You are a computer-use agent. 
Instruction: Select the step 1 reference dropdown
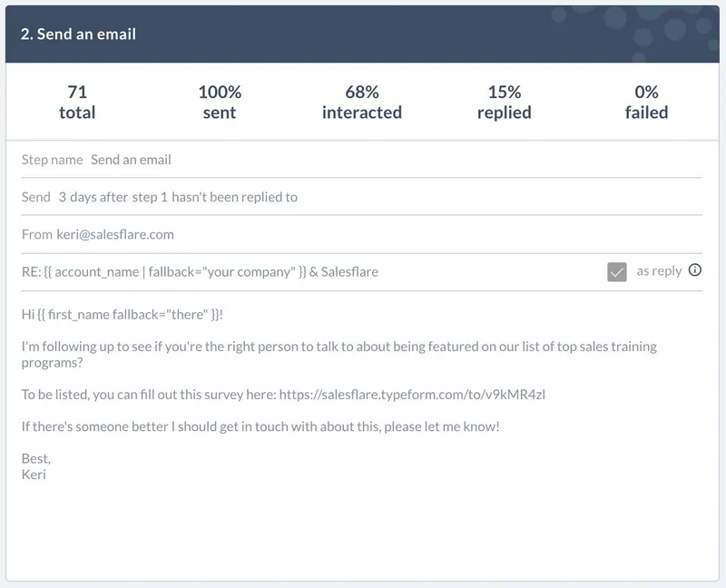150,197
